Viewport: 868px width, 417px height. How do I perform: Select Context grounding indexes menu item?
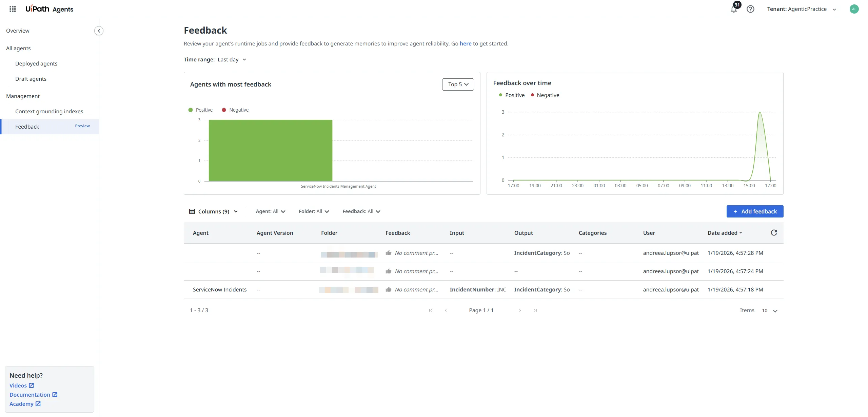pyautogui.click(x=49, y=112)
